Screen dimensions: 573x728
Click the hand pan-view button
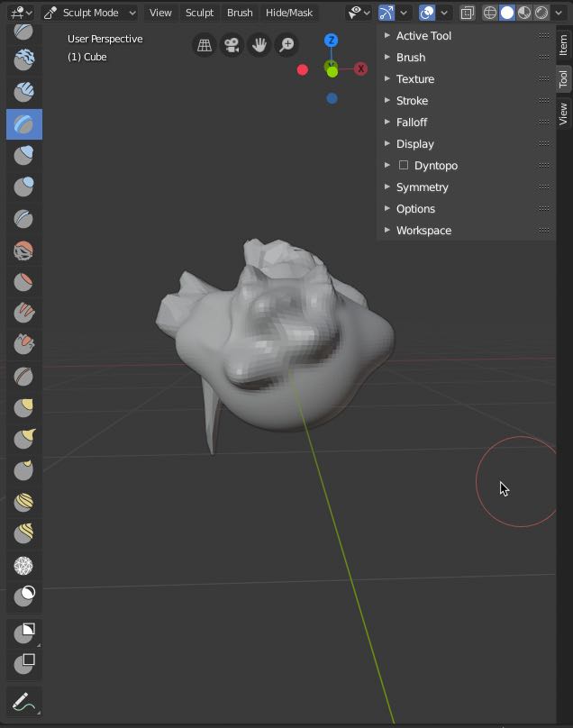click(x=259, y=44)
